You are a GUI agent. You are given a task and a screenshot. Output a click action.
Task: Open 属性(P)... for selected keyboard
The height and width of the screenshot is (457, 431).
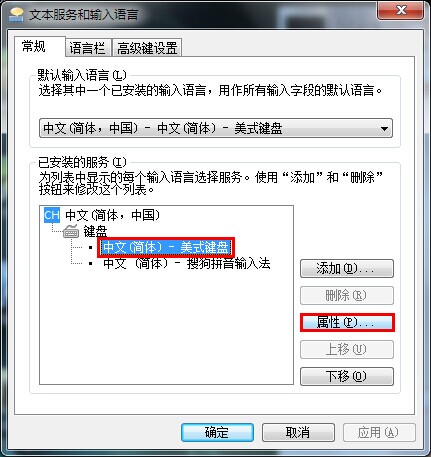[347, 322]
